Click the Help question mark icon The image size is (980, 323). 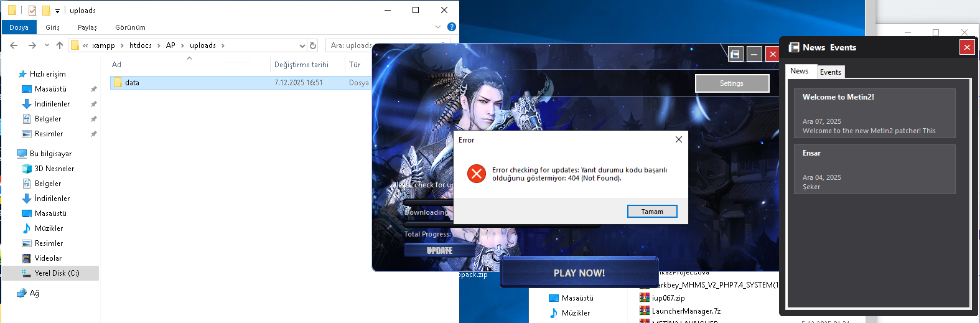pos(452,27)
